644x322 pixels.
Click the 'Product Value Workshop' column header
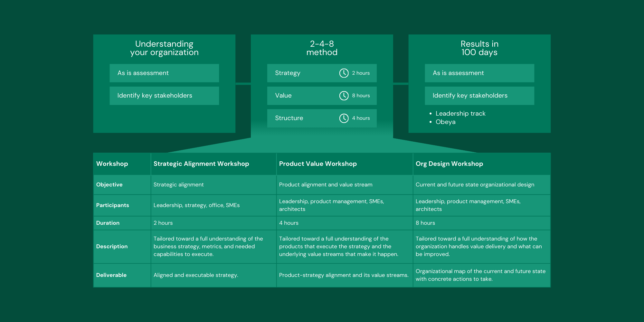pyautogui.click(x=345, y=164)
